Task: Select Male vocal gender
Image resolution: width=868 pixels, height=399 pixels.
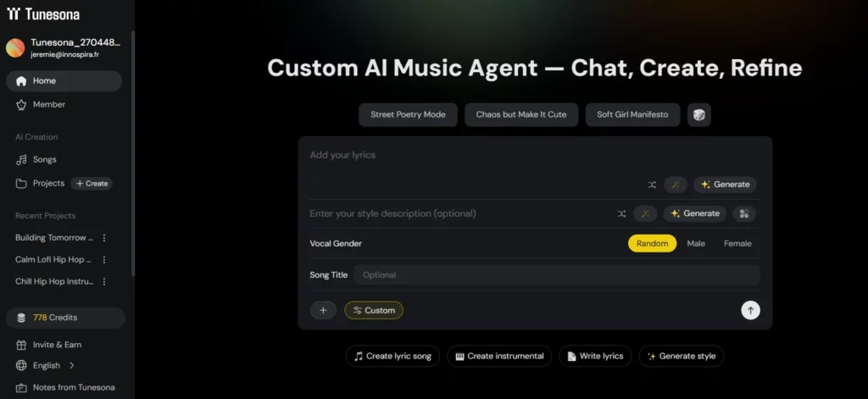Action: click(x=696, y=243)
